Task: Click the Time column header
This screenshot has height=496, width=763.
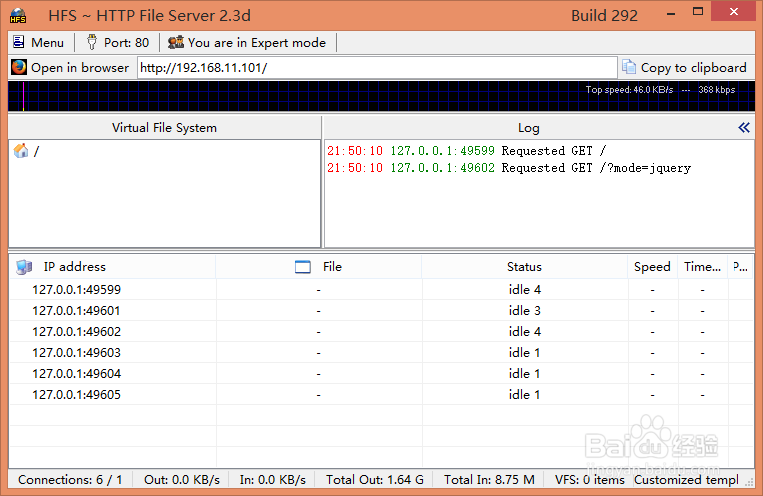Action: point(703,267)
